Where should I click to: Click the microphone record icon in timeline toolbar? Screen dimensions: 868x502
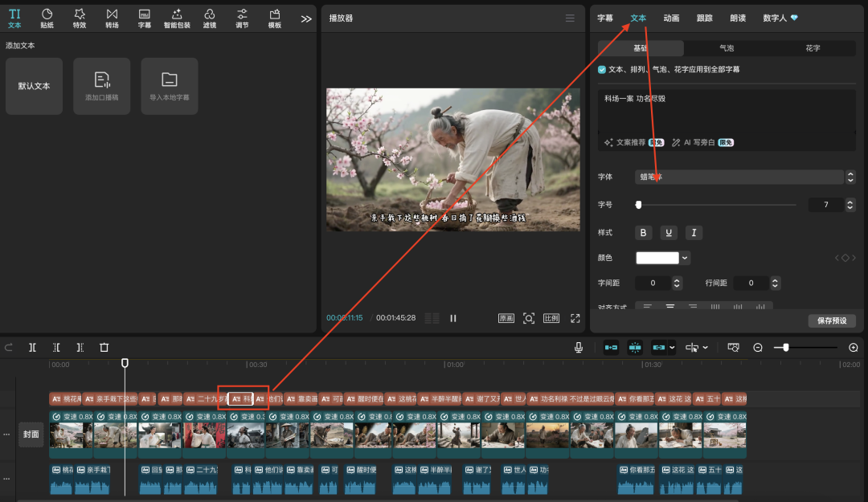578,347
